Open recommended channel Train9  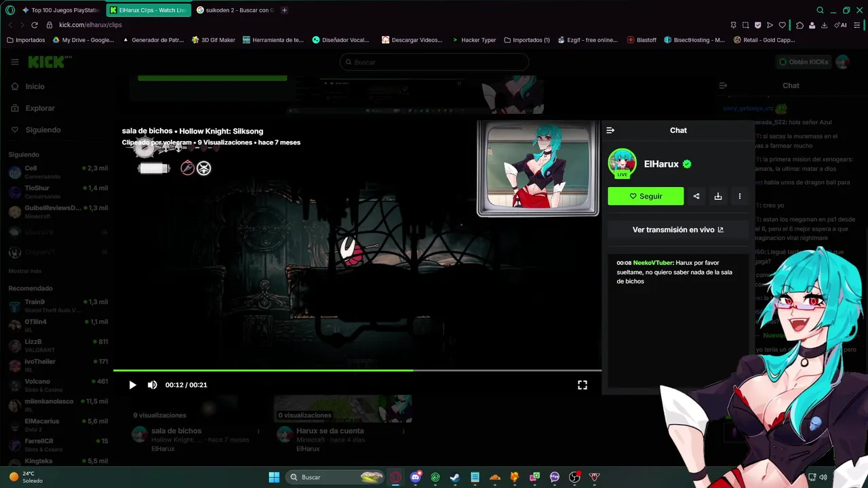(58, 306)
